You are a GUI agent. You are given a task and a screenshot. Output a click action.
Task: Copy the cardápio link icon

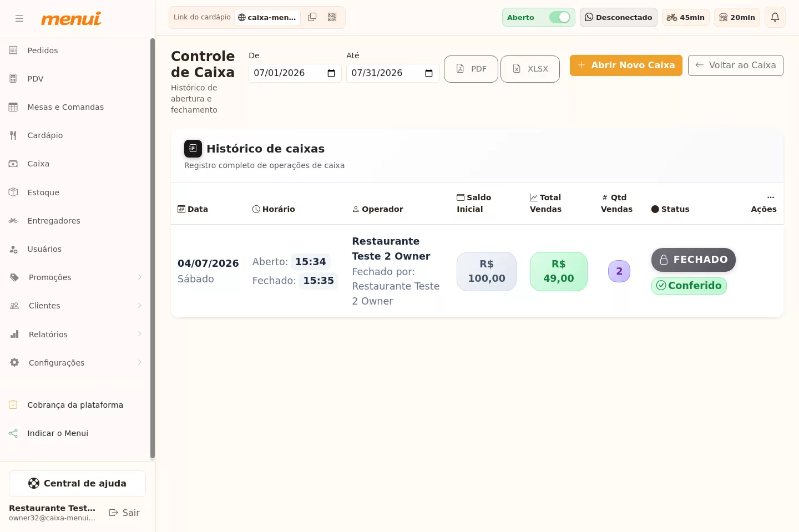pyautogui.click(x=312, y=17)
